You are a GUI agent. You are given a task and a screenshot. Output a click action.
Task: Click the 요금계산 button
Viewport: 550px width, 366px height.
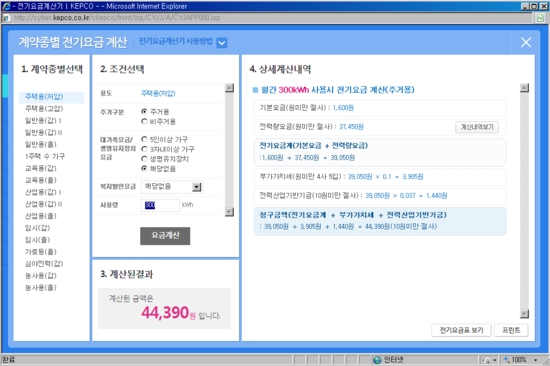165,236
